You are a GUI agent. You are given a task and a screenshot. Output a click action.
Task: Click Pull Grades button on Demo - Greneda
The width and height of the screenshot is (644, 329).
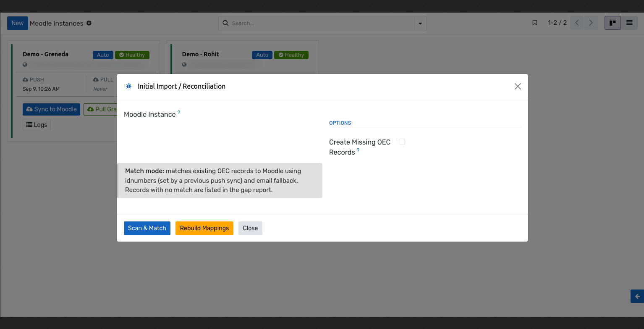(100, 109)
